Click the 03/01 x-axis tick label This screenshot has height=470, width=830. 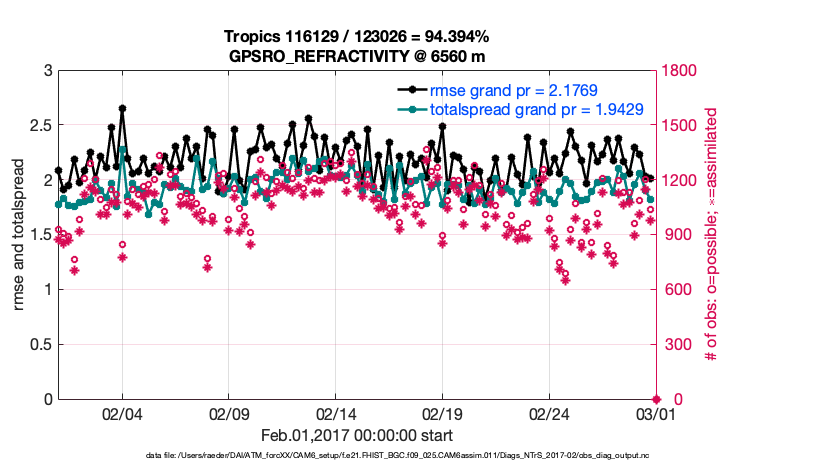(656, 413)
